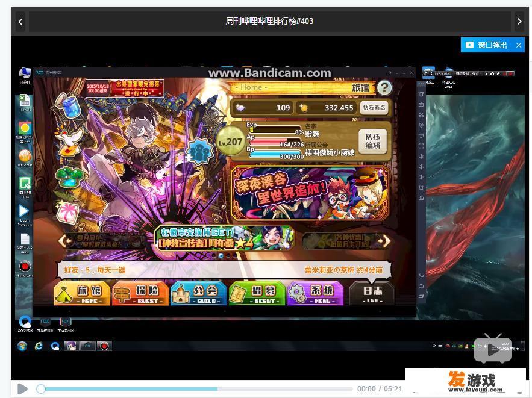532x398 pixels.
Task: Open the Windows Start button
Action: tap(23, 346)
